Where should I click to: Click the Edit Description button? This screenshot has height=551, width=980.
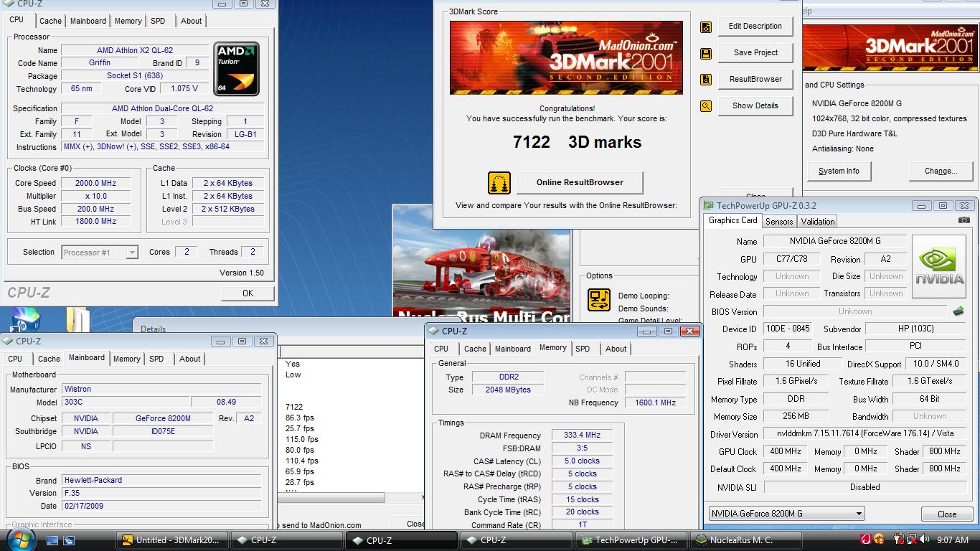click(x=755, y=26)
